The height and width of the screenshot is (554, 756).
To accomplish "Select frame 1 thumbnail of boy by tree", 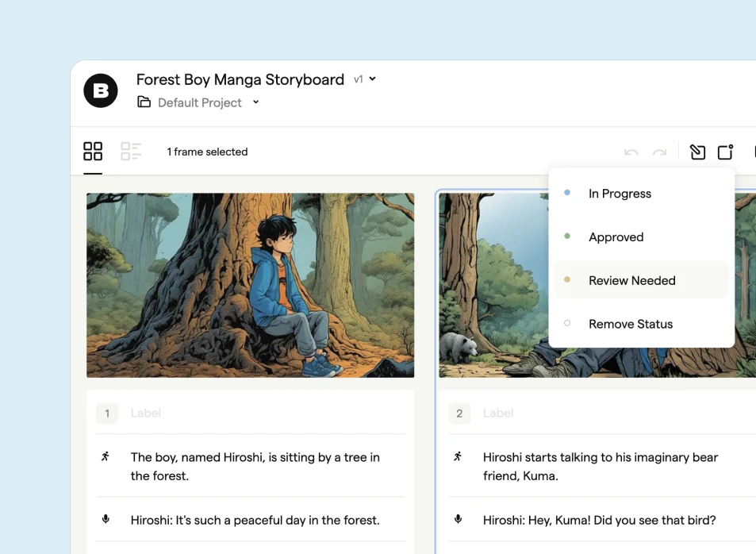I will click(x=250, y=285).
